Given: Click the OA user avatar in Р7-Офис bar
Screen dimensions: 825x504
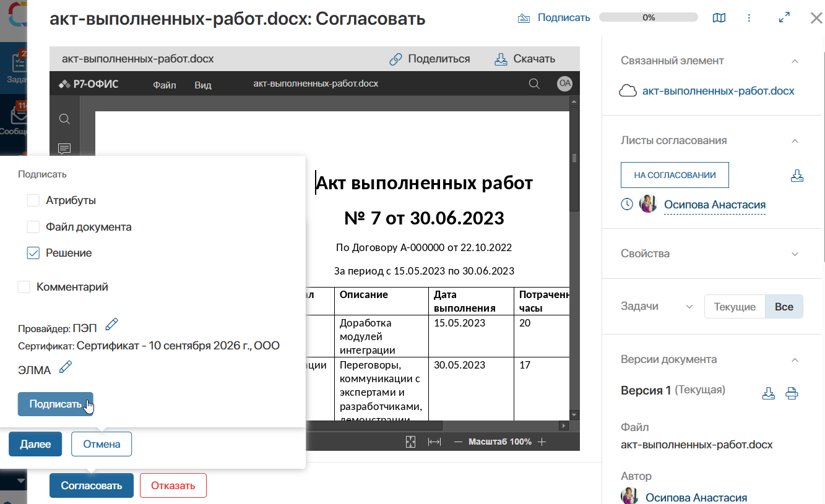Looking at the screenshot, I should point(564,83).
